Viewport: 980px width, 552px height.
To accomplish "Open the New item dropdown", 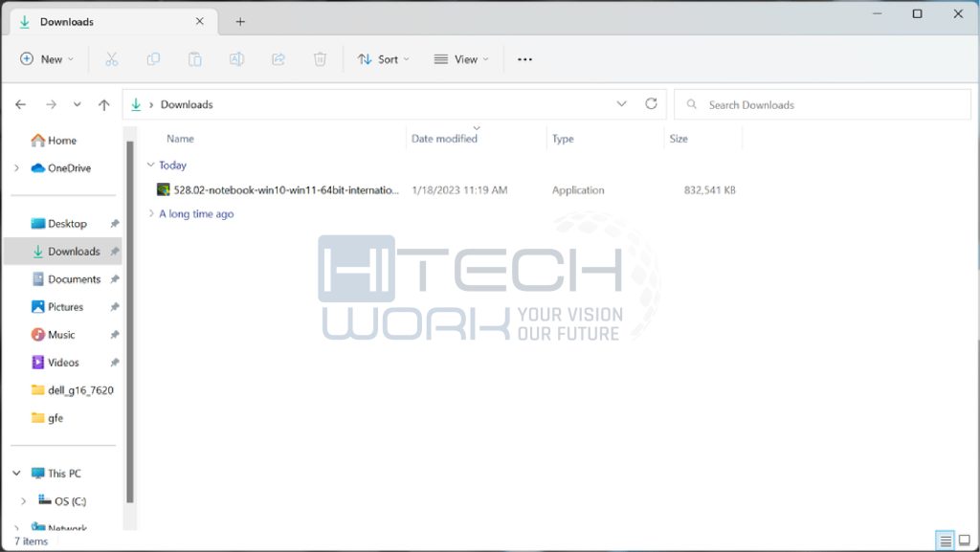I will coord(48,59).
